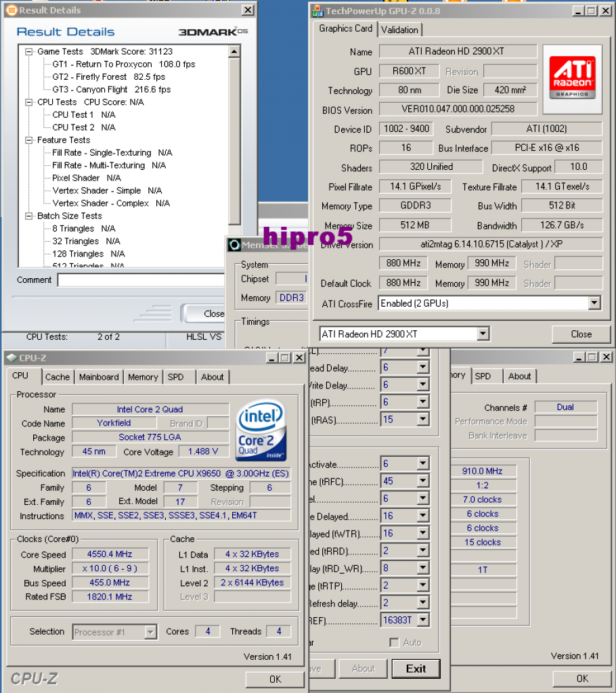Screen dimensions: 616x693
Task: Open the tRRD dropdown showing 2
Action: coord(423,551)
